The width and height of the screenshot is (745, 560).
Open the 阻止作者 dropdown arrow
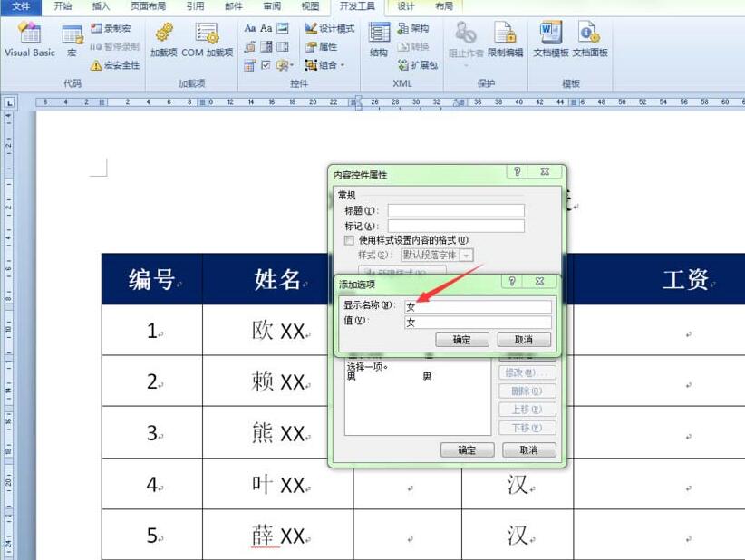(467, 65)
